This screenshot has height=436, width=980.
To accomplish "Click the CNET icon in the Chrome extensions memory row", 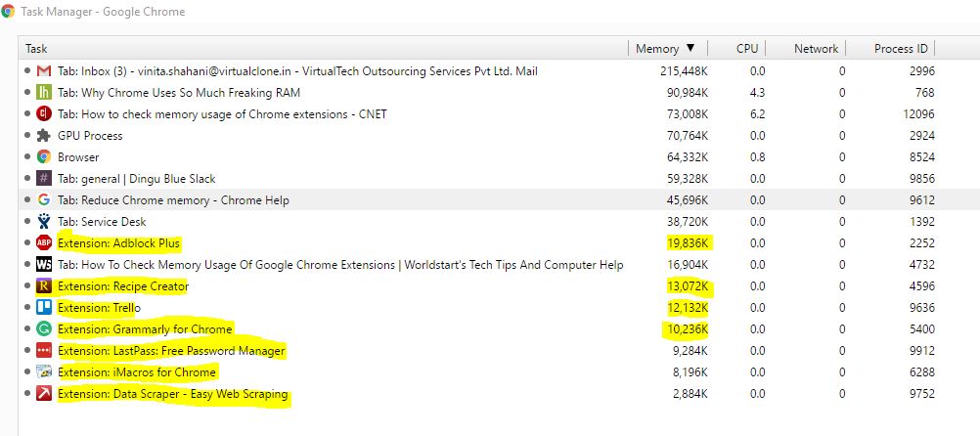I will pyautogui.click(x=44, y=114).
